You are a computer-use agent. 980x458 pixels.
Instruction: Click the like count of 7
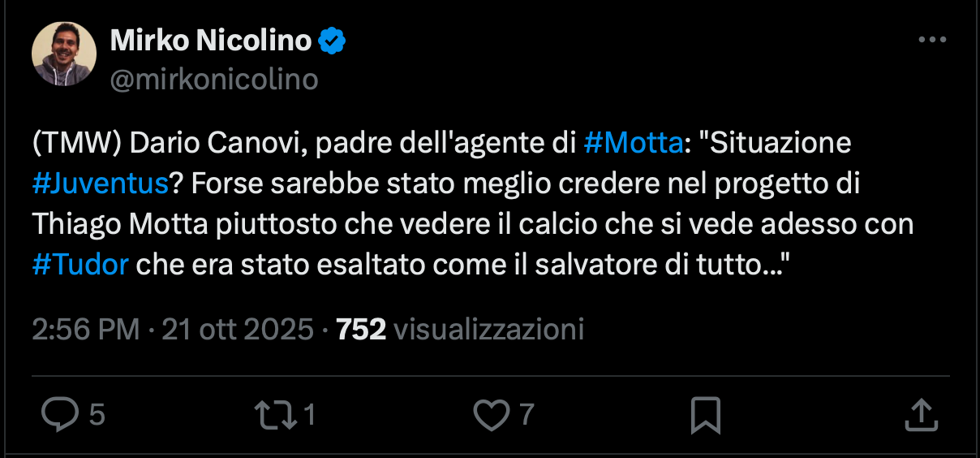527,416
